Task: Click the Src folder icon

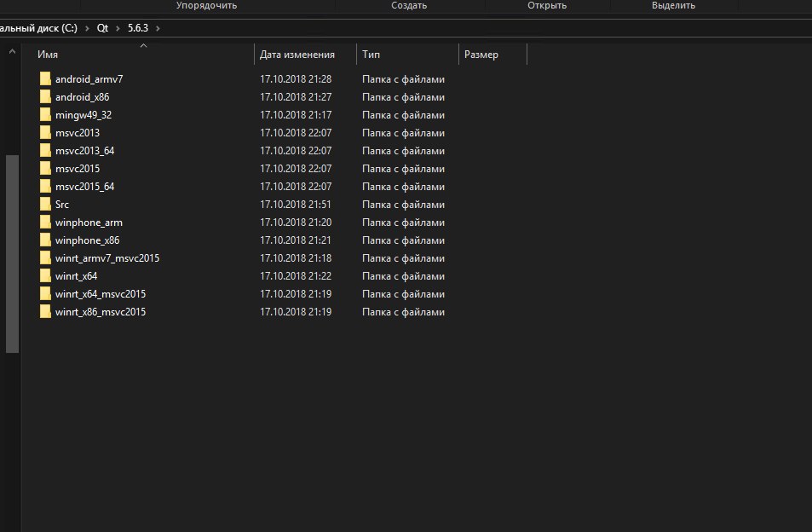Action: click(45, 204)
